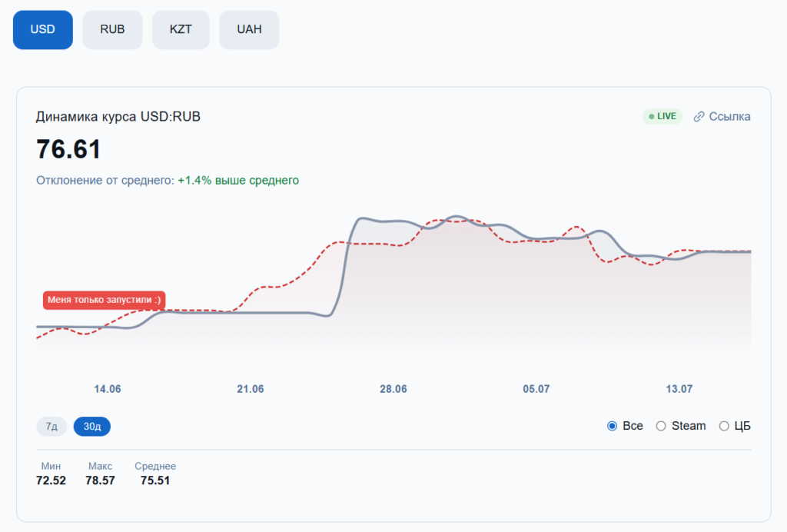
Task: Click the '+1.4% выше среднего' deviation text
Action: click(x=238, y=180)
